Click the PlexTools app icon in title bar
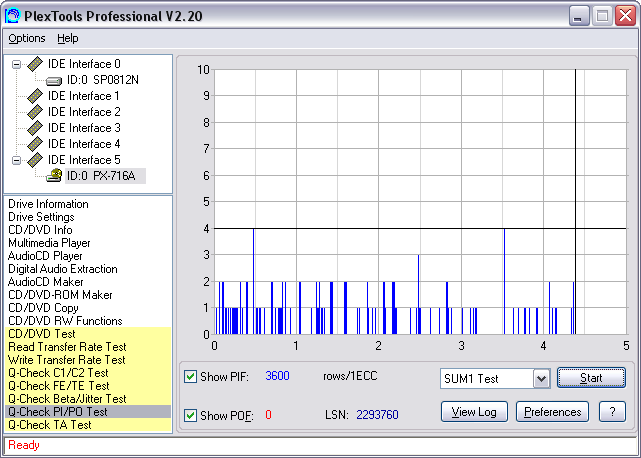 tap(13, 16)
